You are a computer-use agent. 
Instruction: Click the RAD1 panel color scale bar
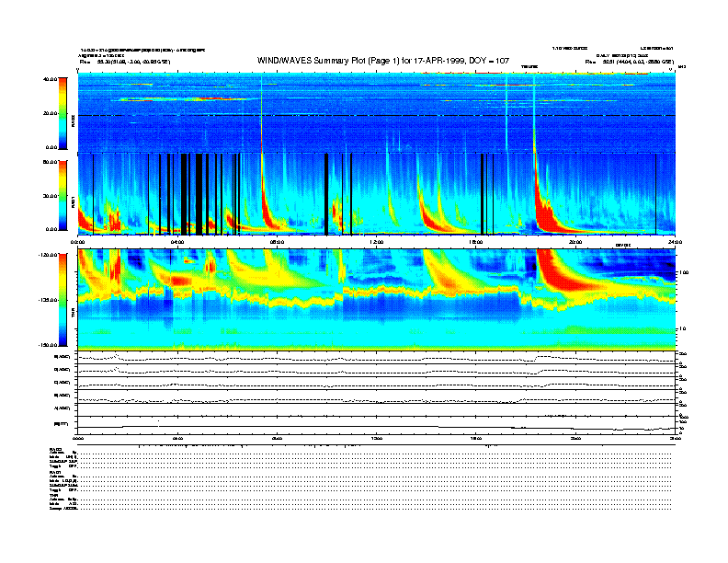63,195
